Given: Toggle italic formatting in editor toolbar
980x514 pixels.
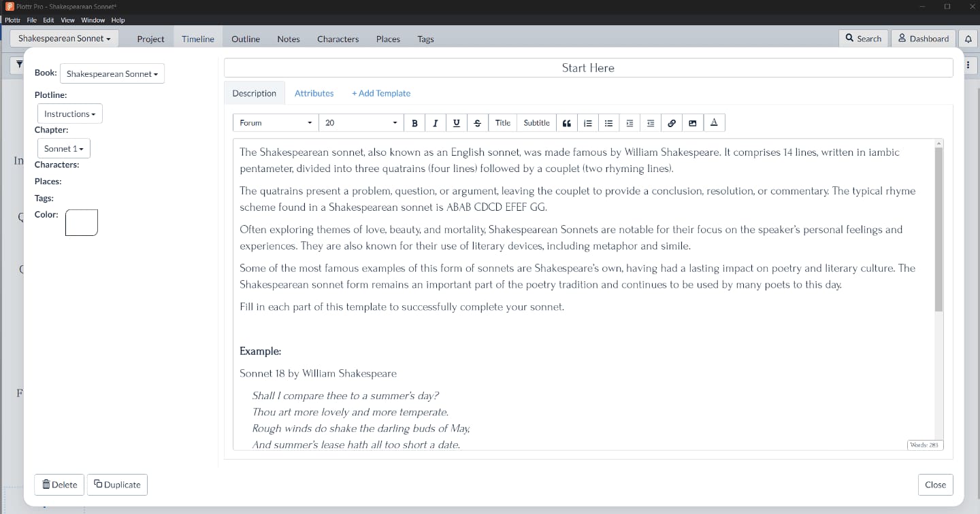Looking at the screenshot, I should pyautogui.click(x=435, y=123).
